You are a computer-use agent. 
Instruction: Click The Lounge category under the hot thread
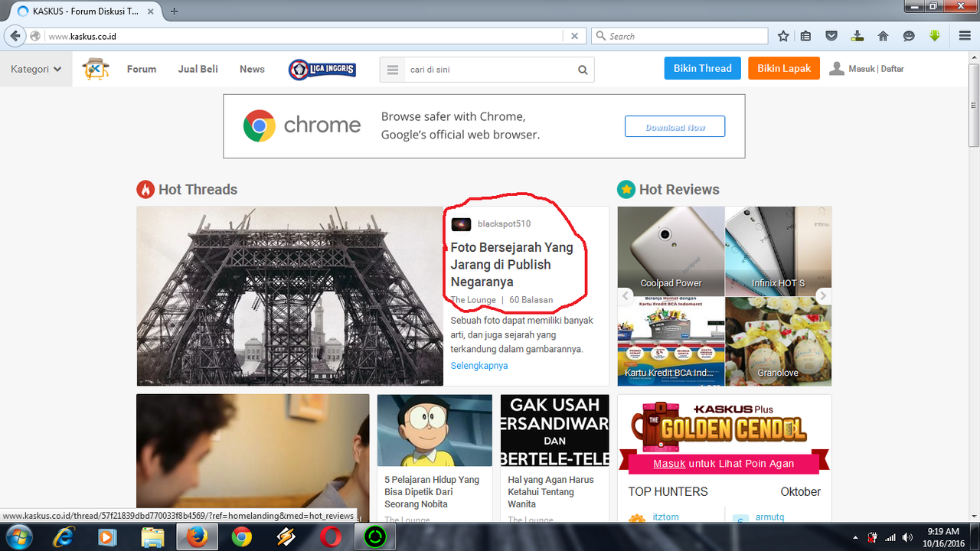(473, 300)
